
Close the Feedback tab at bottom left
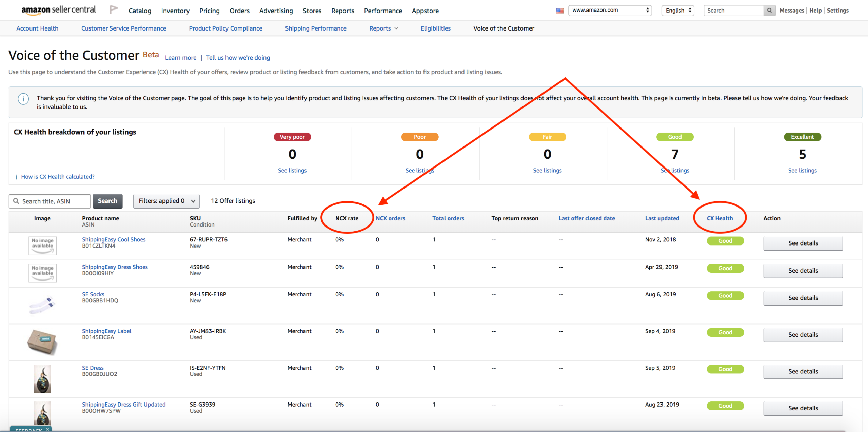48,429
